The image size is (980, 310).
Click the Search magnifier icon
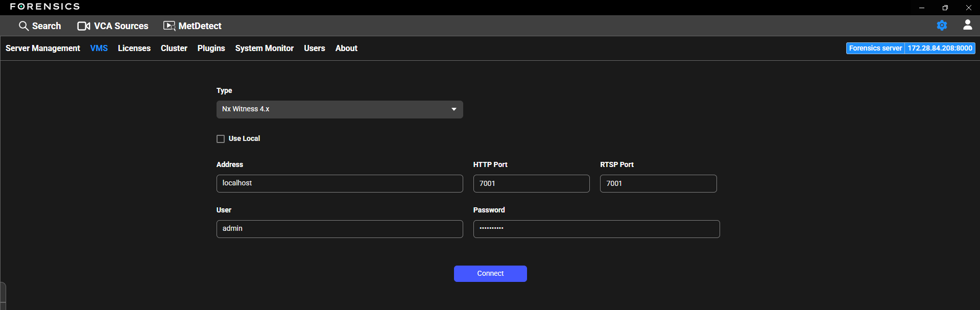pos(23,26)
